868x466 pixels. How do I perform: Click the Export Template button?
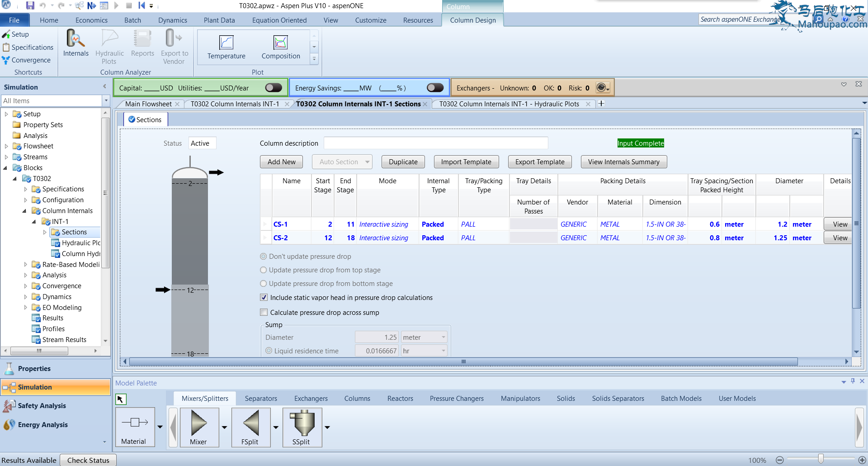[540, 162]
